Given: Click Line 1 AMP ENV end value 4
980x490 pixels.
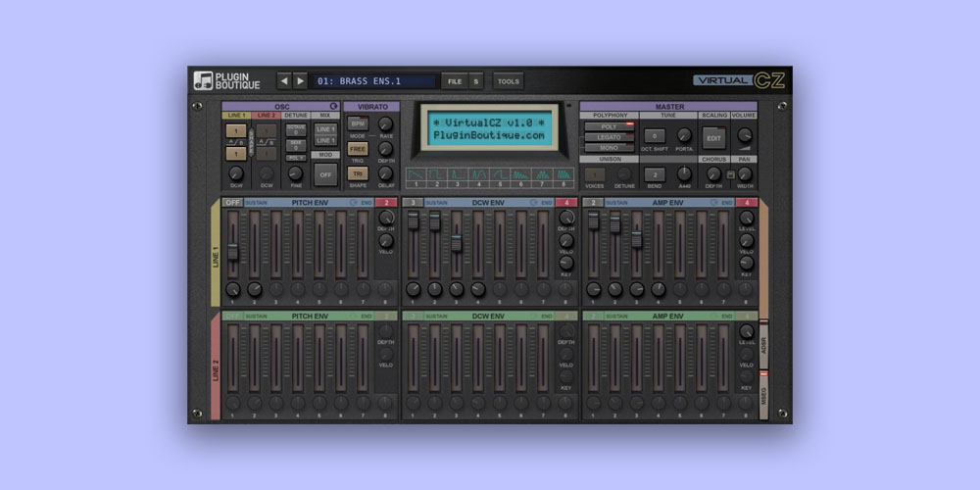Looking at the screenshot, I should (x=747, y=203).
